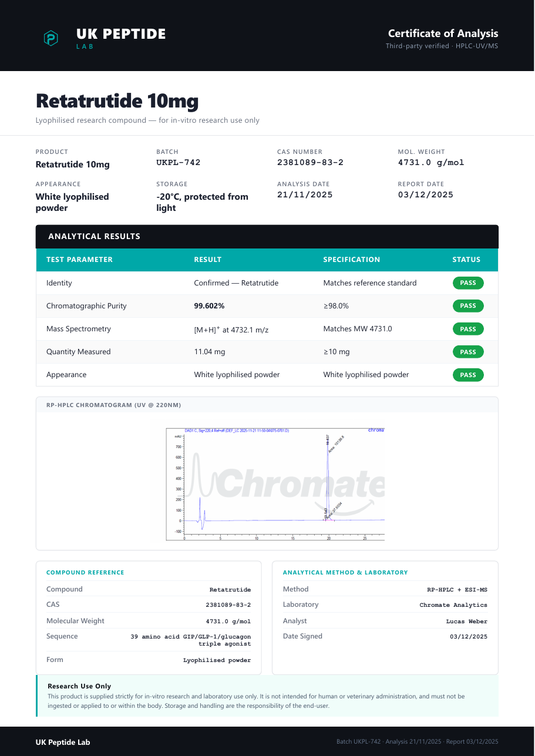The width and height of the screenshot is (535, 756).
Task: Click the UK Peptide Lab hexagon logo icon
Action: click(51, 38)
